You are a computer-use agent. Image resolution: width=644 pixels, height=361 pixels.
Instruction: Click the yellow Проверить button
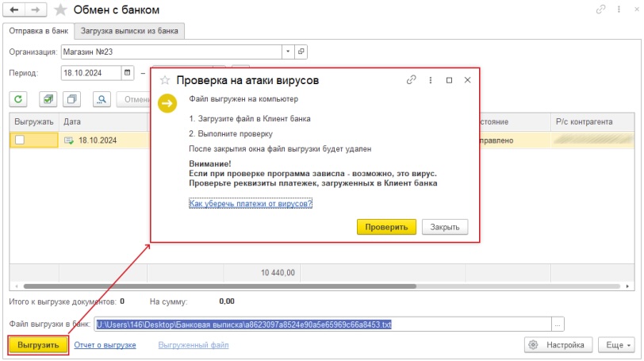(x=386, y=227)
